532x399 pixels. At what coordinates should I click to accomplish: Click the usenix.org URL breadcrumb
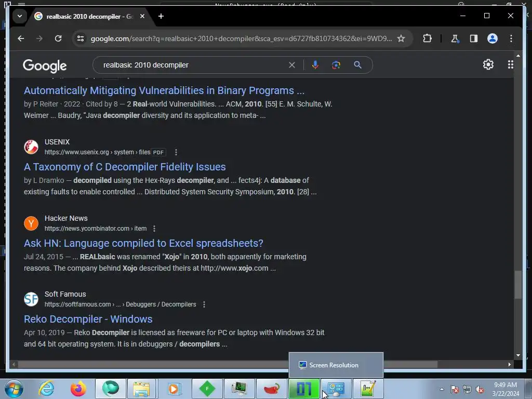(97, 152)
